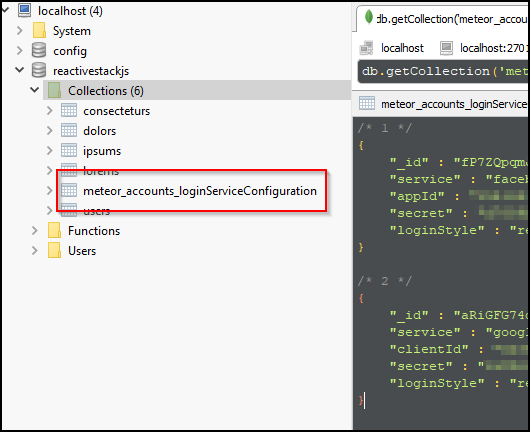The image size is (530, 432).
Task: Expand the dolors collection
Action: pyautogui.click(x=50, y=130)
